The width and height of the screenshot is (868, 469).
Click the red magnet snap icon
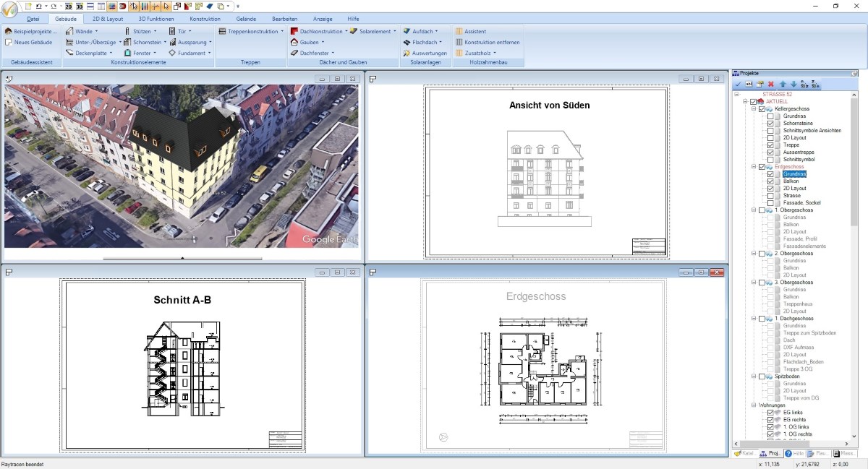coord(122,6)
